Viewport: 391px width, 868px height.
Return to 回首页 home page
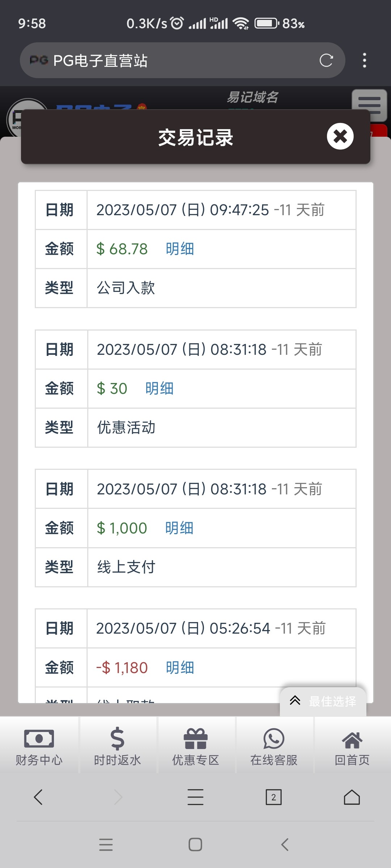[352, 746]
